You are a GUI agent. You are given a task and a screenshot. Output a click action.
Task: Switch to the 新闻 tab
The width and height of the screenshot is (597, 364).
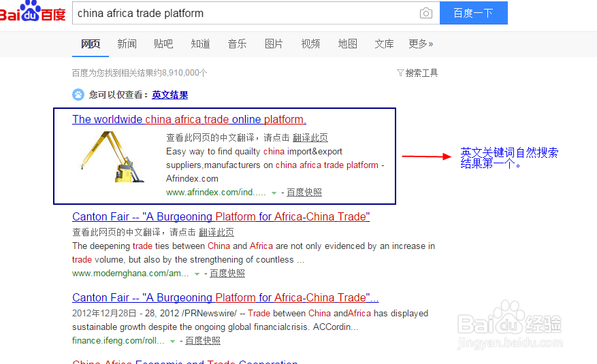(x=127, y=44)
